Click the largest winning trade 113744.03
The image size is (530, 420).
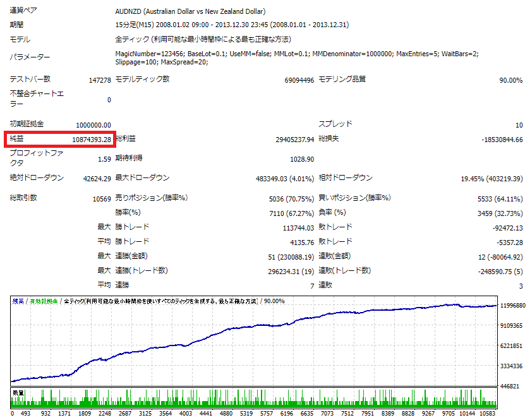pos(298,228)
